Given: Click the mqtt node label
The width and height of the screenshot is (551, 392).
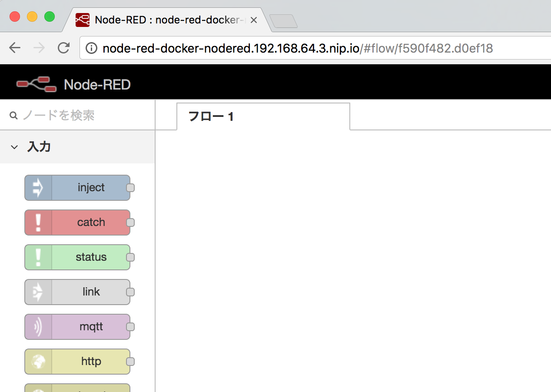Looking at the screenshot, I should [91, 327].
